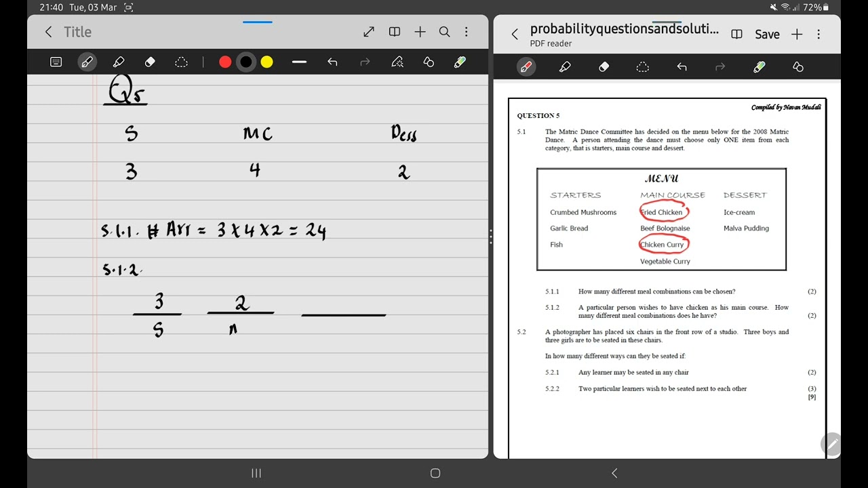Viewport: 868px width, 488px height.
Task: Toggle the S Pen writing pad in PDF reader
Action: [x=759, y=66]
